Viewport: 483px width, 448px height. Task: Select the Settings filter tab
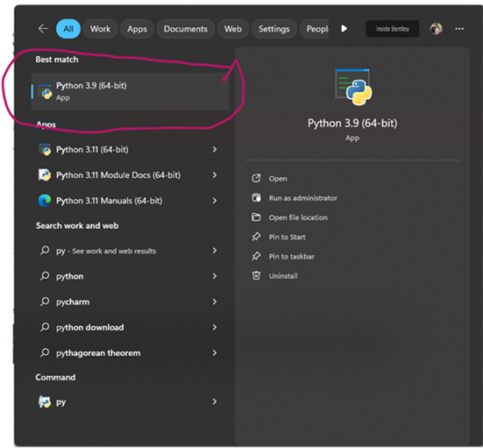click(x=273, y=29)
